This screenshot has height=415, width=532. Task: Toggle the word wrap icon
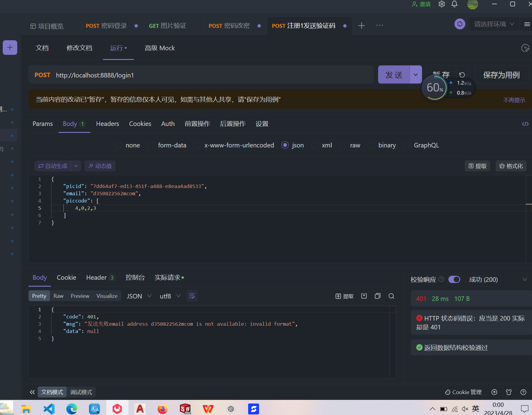192,296
